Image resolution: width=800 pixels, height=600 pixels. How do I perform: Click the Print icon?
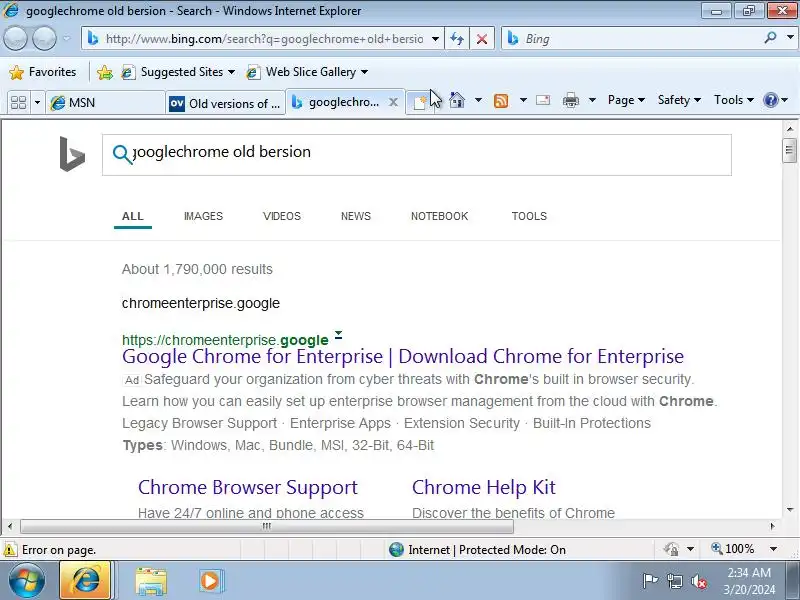click(x=570, y=100)
